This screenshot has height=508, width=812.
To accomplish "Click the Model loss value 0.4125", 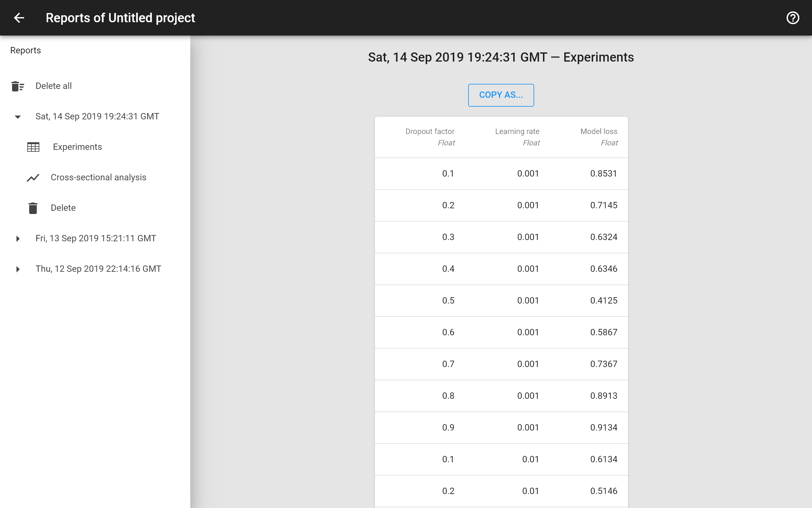I will (604, 300).
